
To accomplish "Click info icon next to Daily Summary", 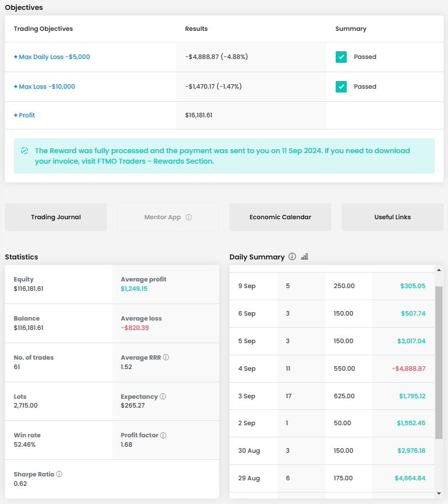I will [292, 257].
